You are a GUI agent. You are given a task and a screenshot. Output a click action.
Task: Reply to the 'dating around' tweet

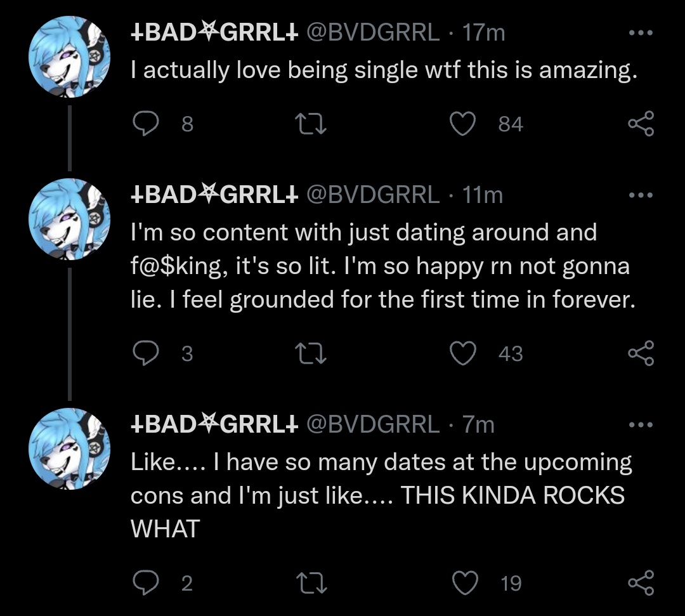[145, 353]
